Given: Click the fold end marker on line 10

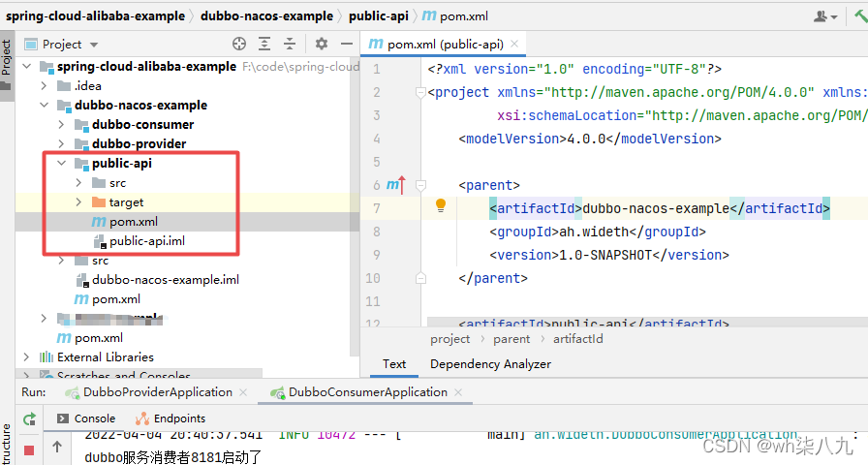Looking at the screenshot, I should pos(420,278).
